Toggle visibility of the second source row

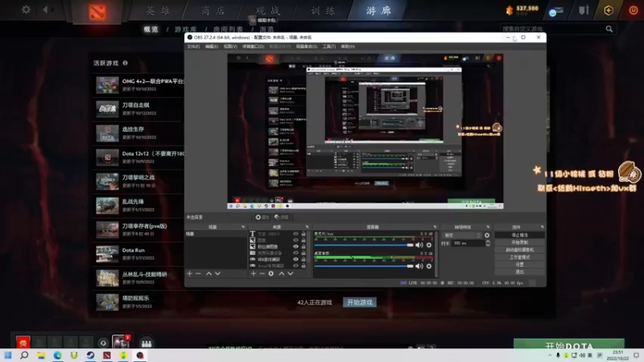(295, 240)
